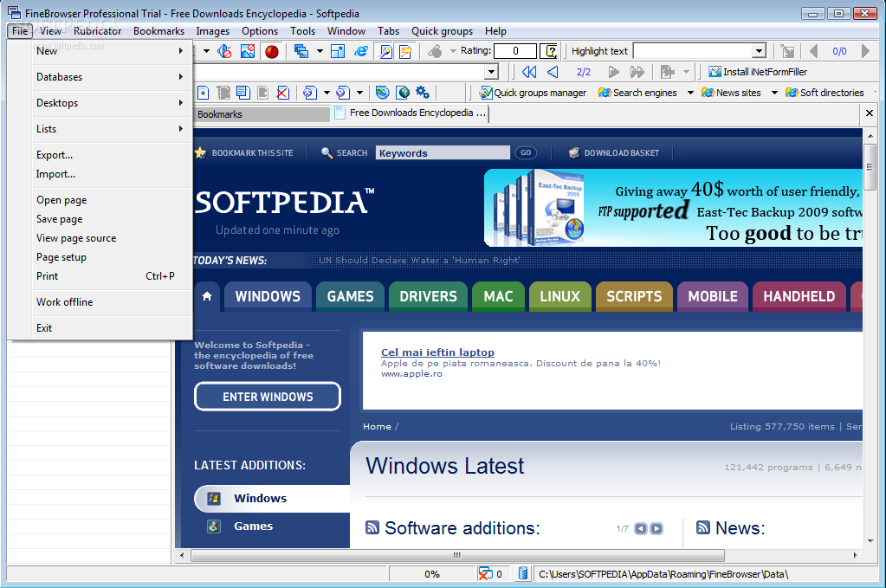886x588 pixels.
Task: Choose View page source
Action: coord(100,238)
